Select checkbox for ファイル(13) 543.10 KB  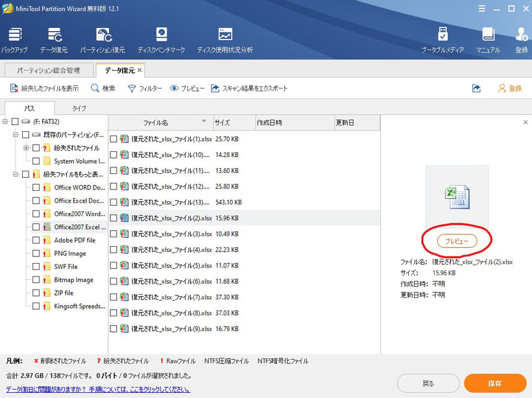point(114,202)
